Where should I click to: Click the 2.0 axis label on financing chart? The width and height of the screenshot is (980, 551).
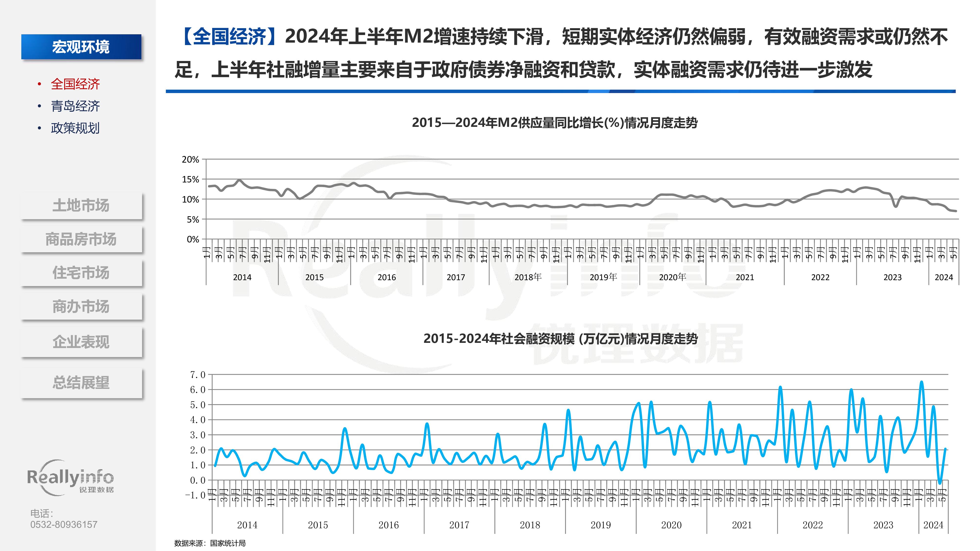(197, 450)
